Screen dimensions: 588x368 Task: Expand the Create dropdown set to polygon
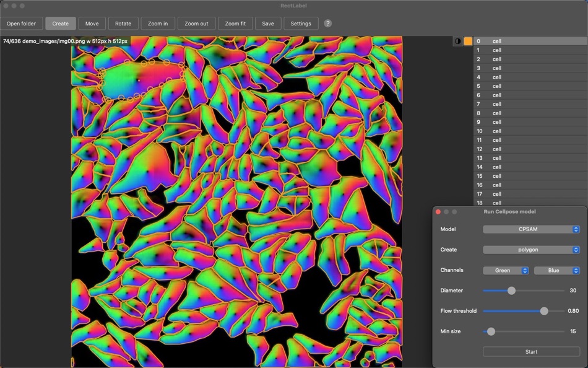coord(531,250)
